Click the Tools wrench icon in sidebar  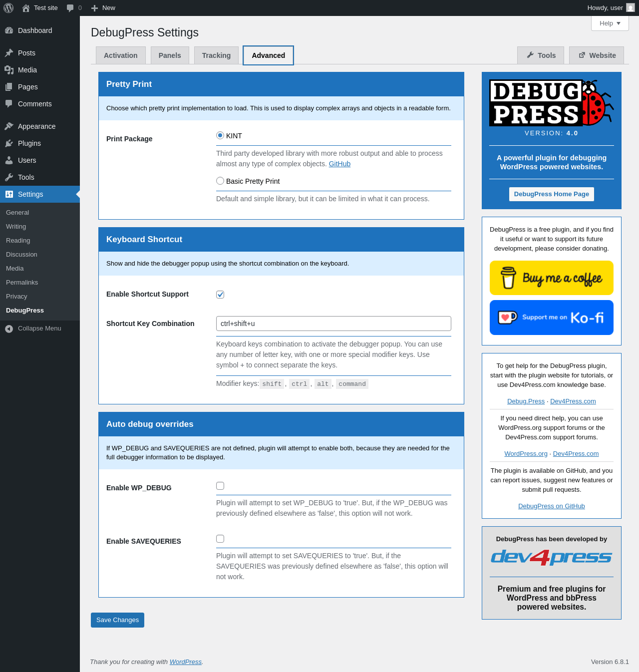[9, 177]
